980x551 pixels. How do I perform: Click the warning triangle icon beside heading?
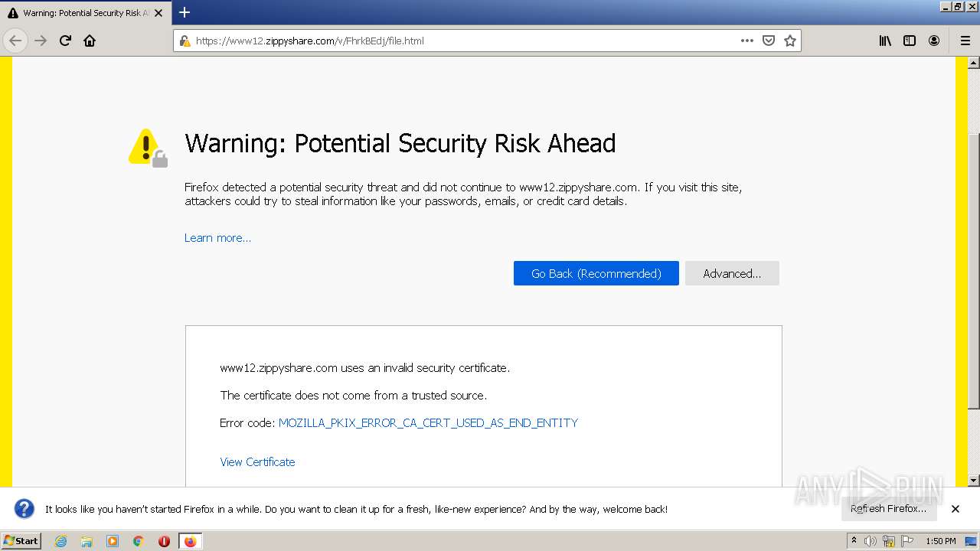point(148,148)
